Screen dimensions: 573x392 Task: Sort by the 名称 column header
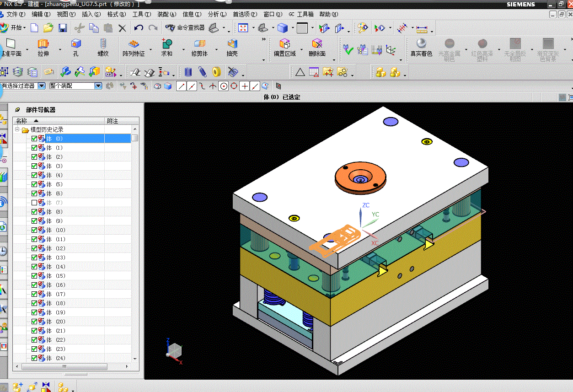click(x=59, y=121)
